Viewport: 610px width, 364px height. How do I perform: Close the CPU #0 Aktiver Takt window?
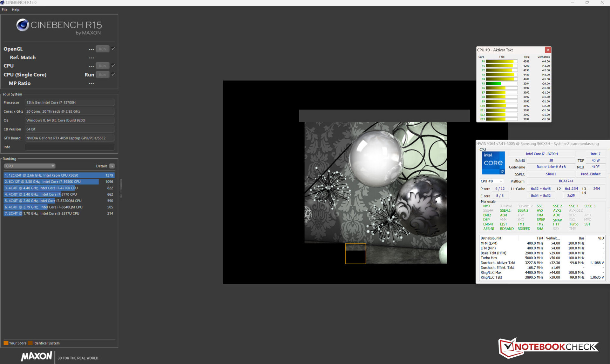click(548, 50)
